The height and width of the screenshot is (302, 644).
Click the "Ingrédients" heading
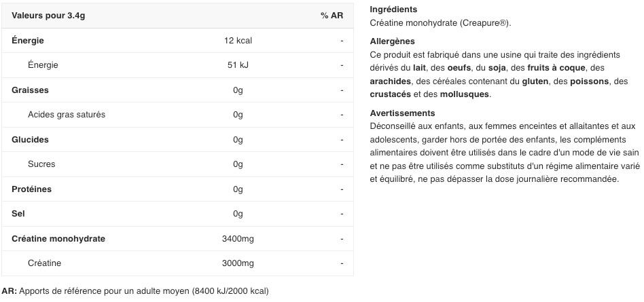tap(393, 10)
